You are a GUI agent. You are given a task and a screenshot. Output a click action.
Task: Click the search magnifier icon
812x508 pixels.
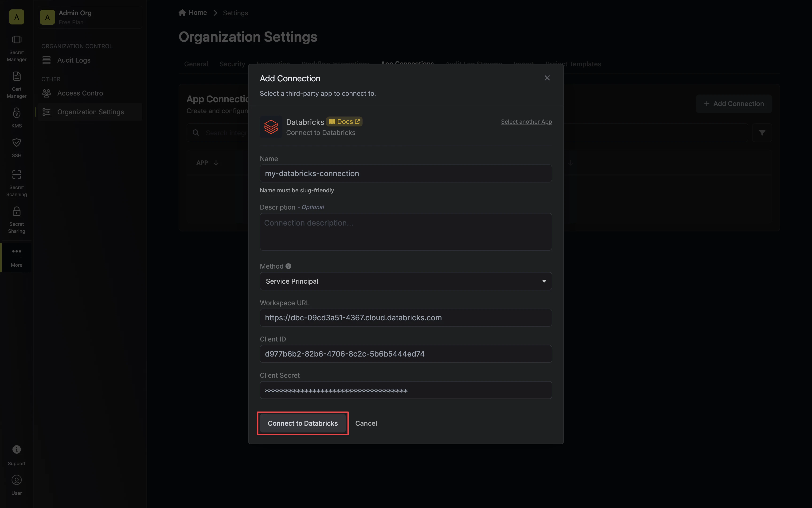pos(196,133)
